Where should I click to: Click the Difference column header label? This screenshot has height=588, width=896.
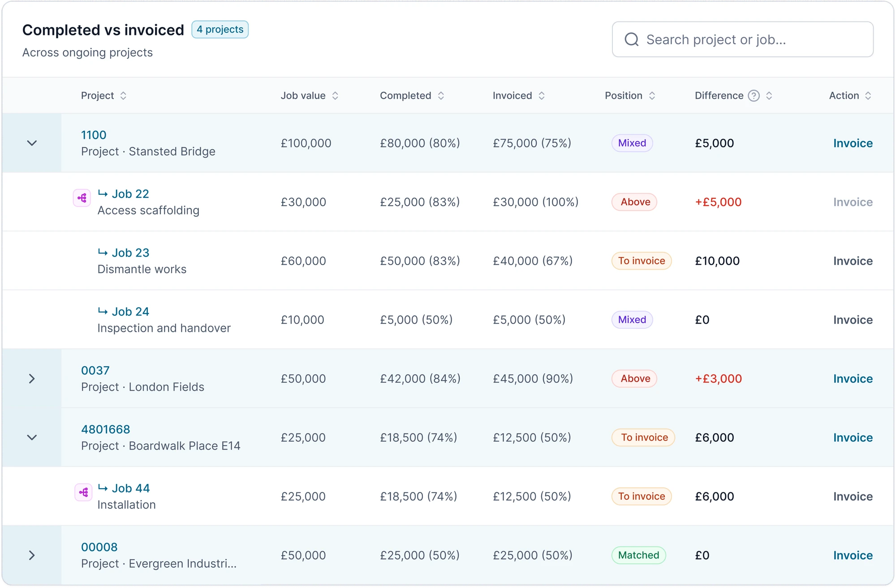pyautogui.click(x=719, y=95)
